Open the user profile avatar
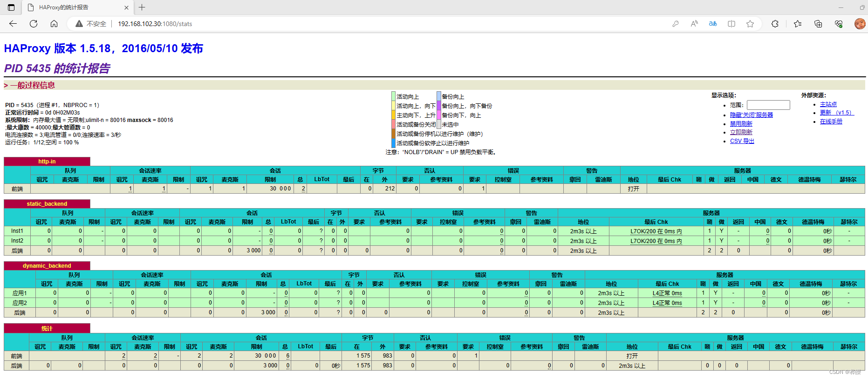 [860, 24]
